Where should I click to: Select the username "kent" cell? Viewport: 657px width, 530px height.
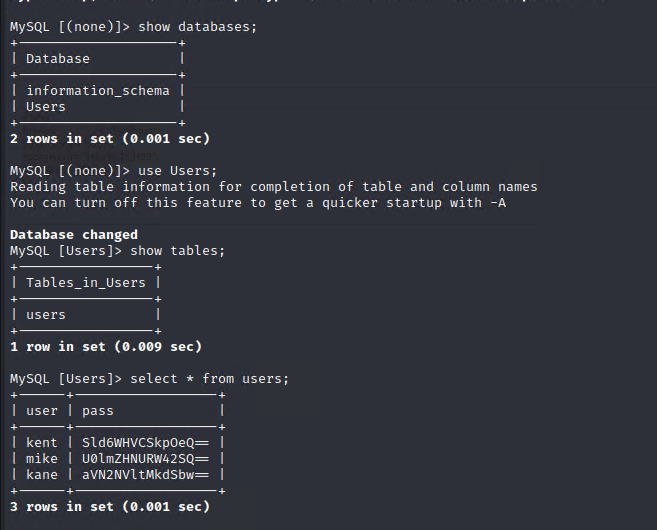[42, 443]
